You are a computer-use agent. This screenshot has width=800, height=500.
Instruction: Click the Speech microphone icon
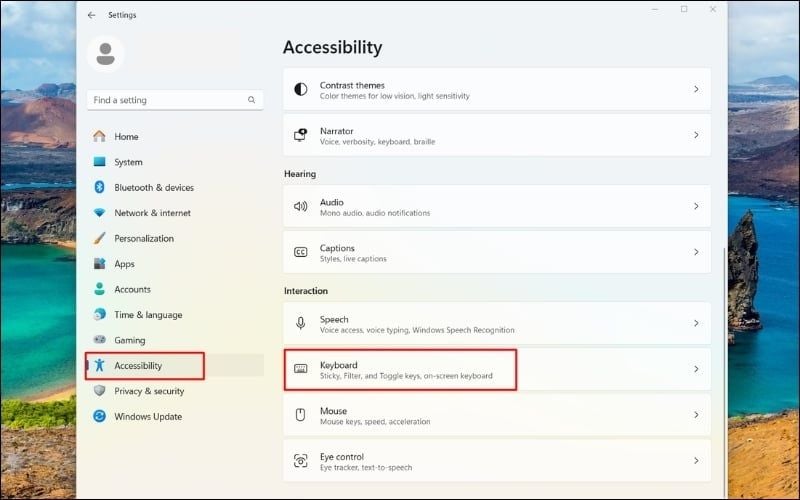[301, 323]
